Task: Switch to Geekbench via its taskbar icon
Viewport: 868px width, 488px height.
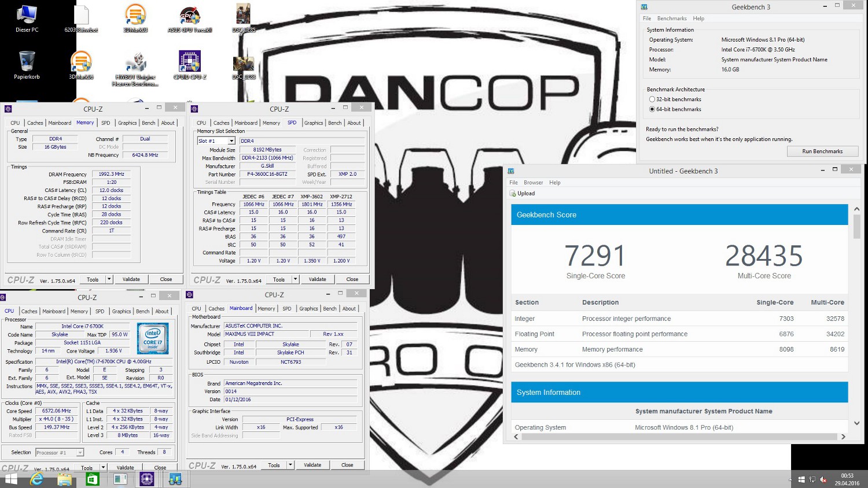Action: pyautogui.click(x=175, y=479)
